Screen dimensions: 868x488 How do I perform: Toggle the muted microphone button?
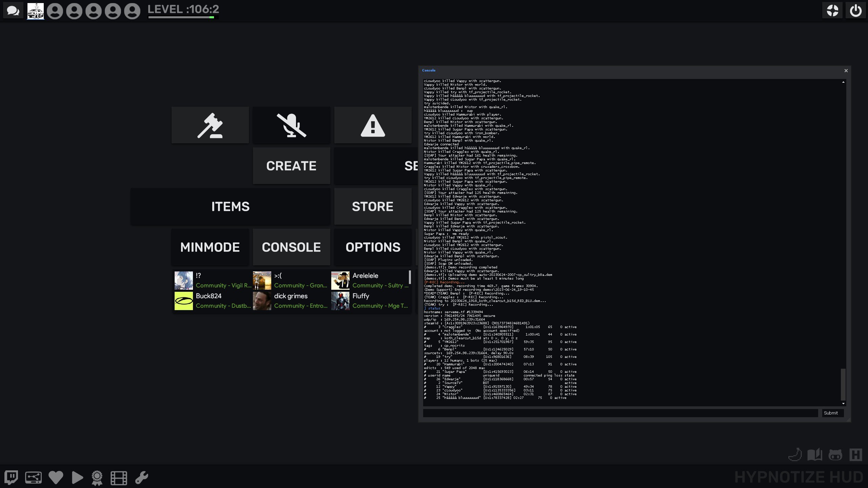291,125
